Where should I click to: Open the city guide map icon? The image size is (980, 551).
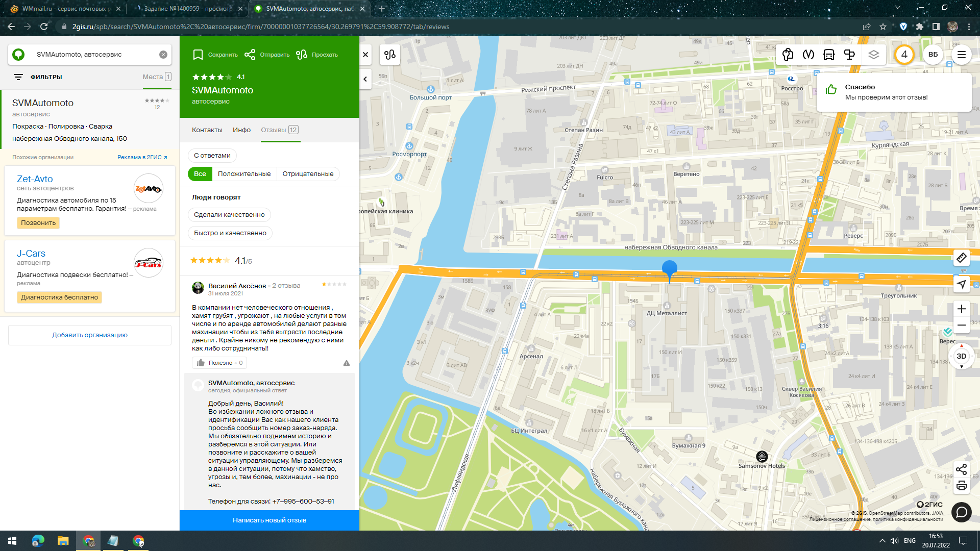tap(788, 55)
